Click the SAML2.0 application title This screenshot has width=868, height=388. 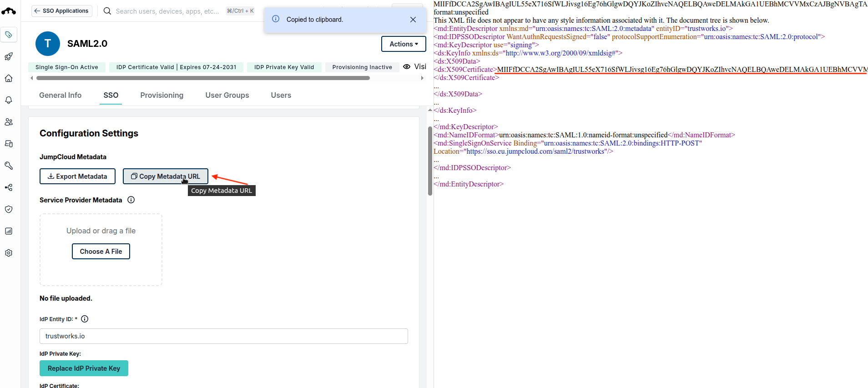click(x=87, y=44)
